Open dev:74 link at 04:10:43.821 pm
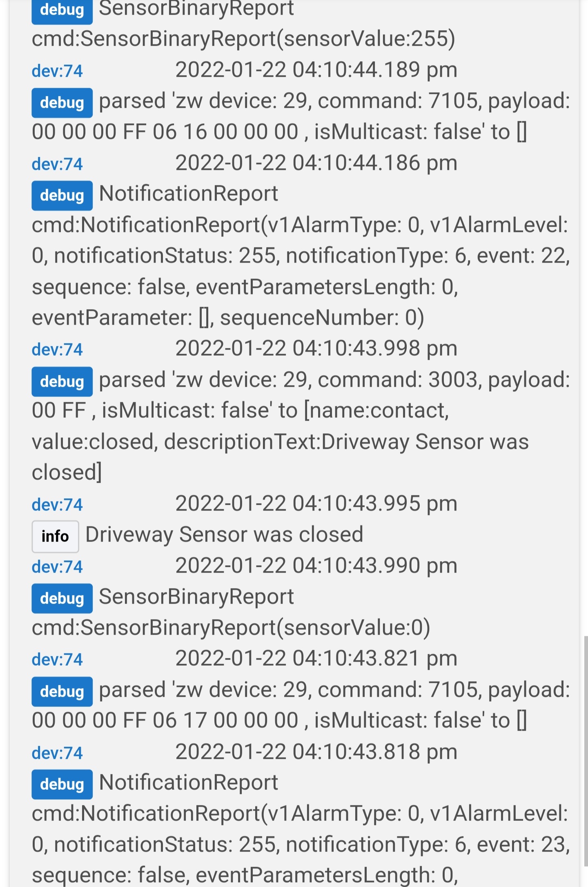 point(57,660)
